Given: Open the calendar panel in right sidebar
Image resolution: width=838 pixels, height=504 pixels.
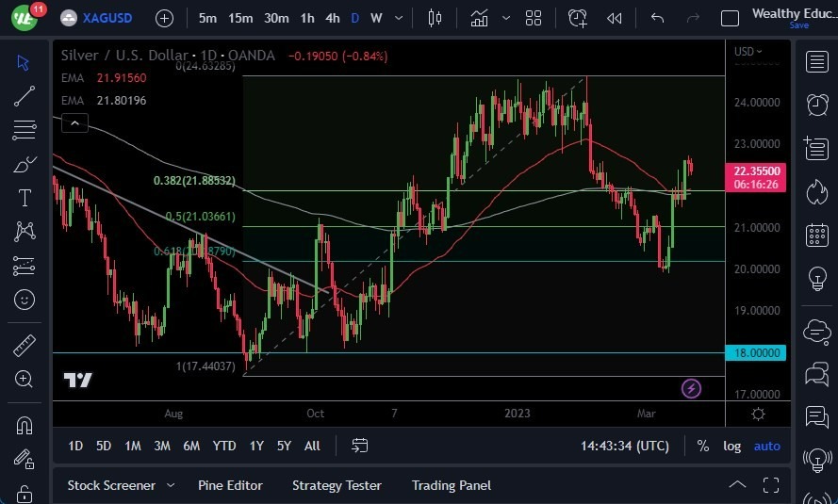Looking at the screenshot, I should pos(816,236).
